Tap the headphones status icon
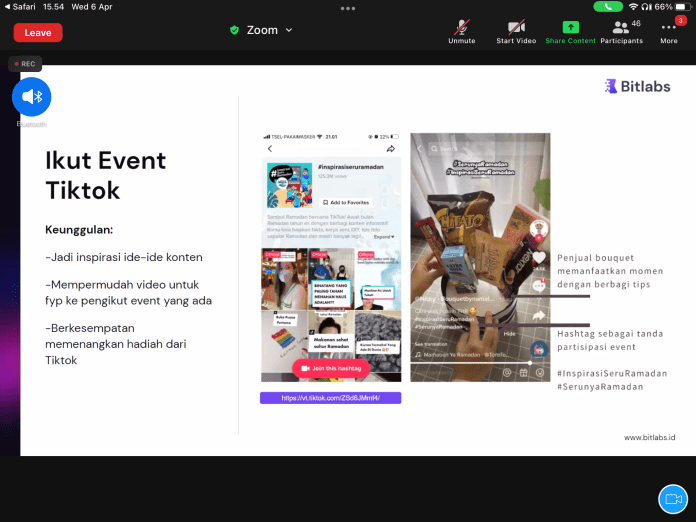 [x=646, y=7]
